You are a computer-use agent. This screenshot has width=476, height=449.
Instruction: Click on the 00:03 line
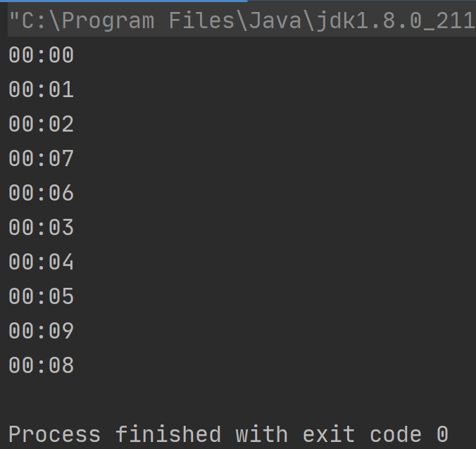(42, 227)
